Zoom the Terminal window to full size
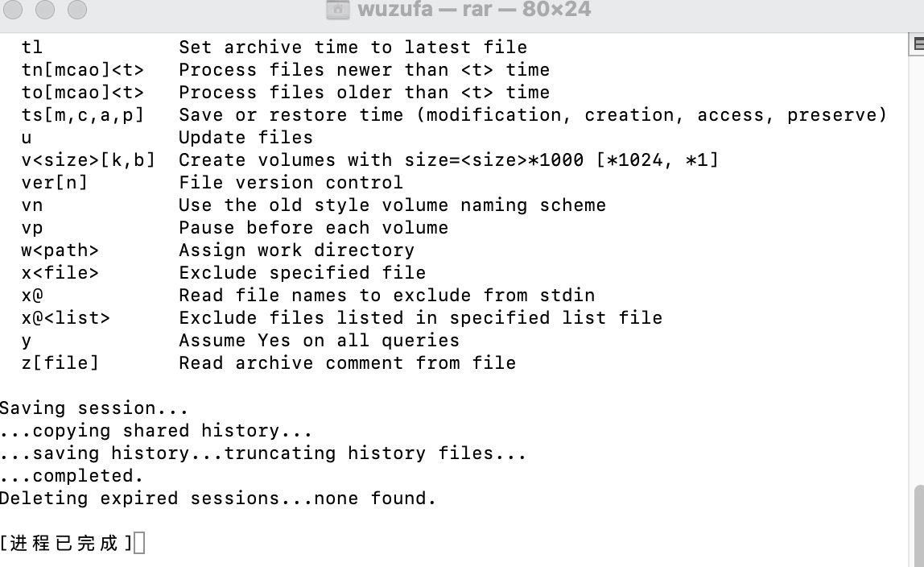The image size is (924, 567). [x=76, y=10]
